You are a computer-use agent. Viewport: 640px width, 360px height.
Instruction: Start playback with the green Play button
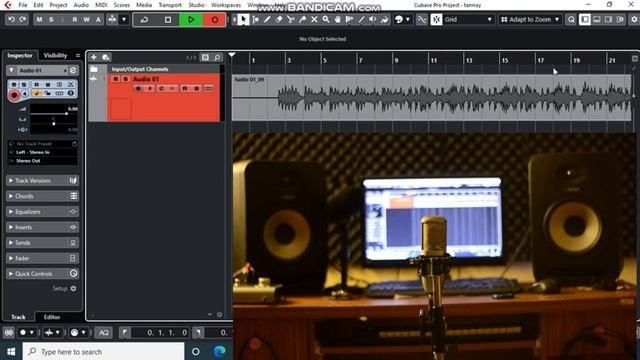point(191,19)
